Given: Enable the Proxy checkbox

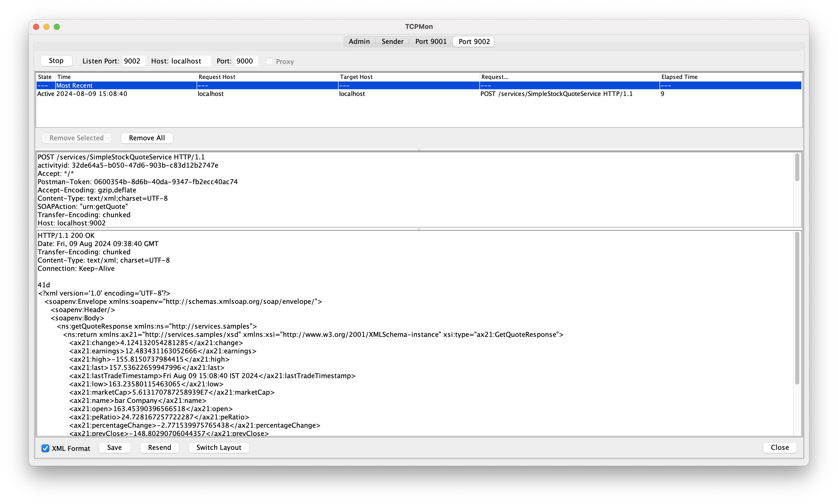Looking at the screenshot, I should click(x=269, y=61).
